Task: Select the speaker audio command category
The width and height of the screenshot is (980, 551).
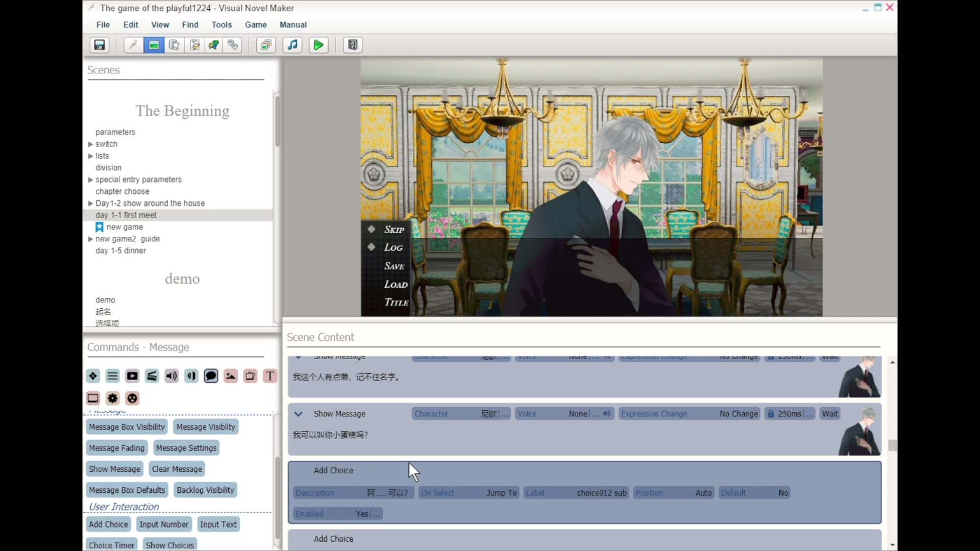Action: pyautogui.click(x=171, y=376)
